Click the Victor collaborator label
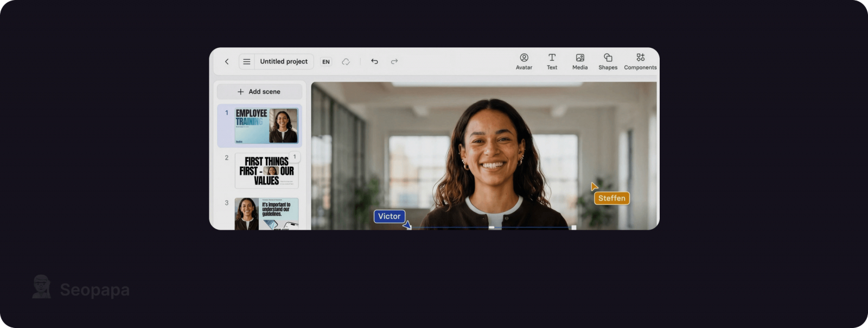The width and height of the screenshot is (868, 328). pos(390,216)
